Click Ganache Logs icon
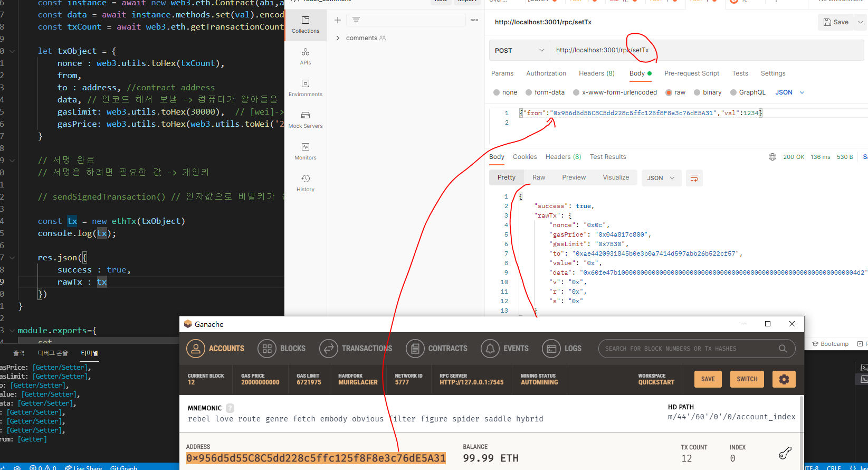The image size is (868, 470). point(551,349)
